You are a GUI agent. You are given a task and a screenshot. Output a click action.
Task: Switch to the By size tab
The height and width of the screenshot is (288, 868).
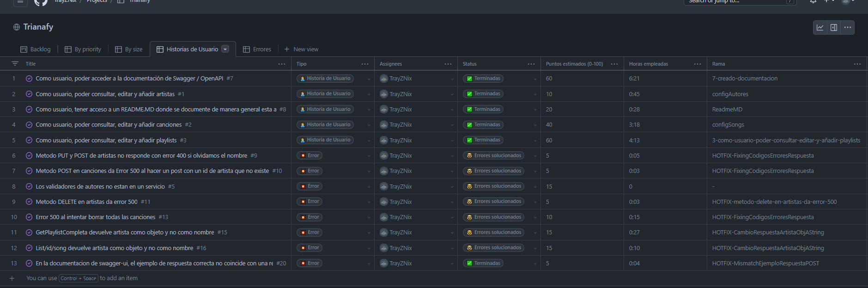[129, 49]
